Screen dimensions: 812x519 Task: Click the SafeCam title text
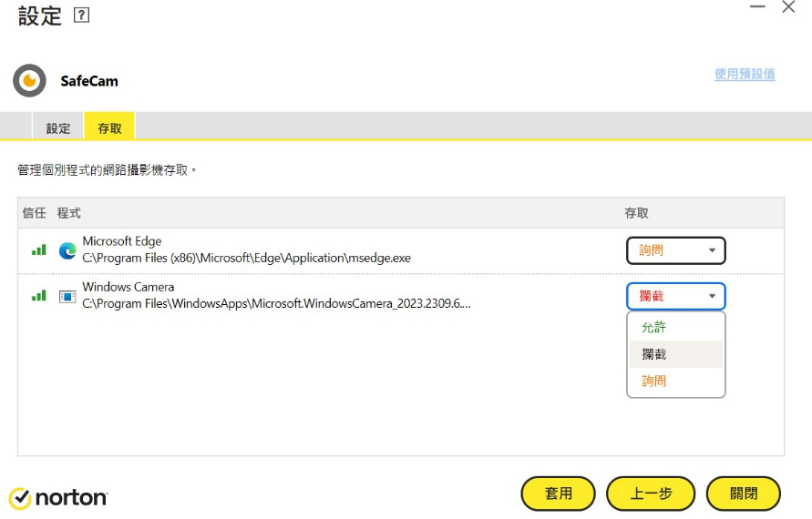[89, 81]
